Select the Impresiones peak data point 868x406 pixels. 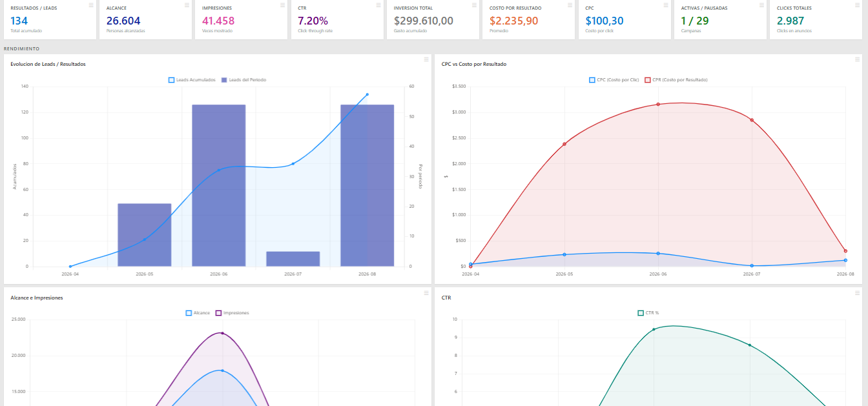223,333
